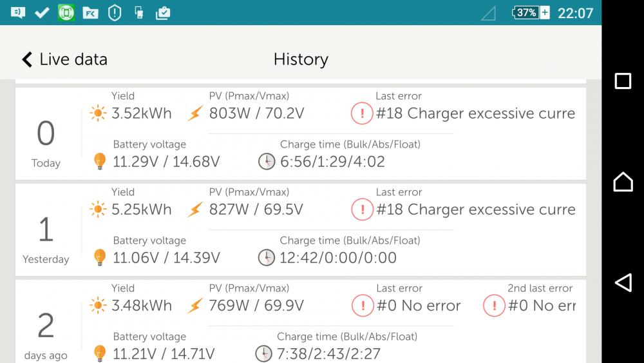Tap the clock charge time icon for Yesterday
The image size is (644, 363).
(267, 258)
